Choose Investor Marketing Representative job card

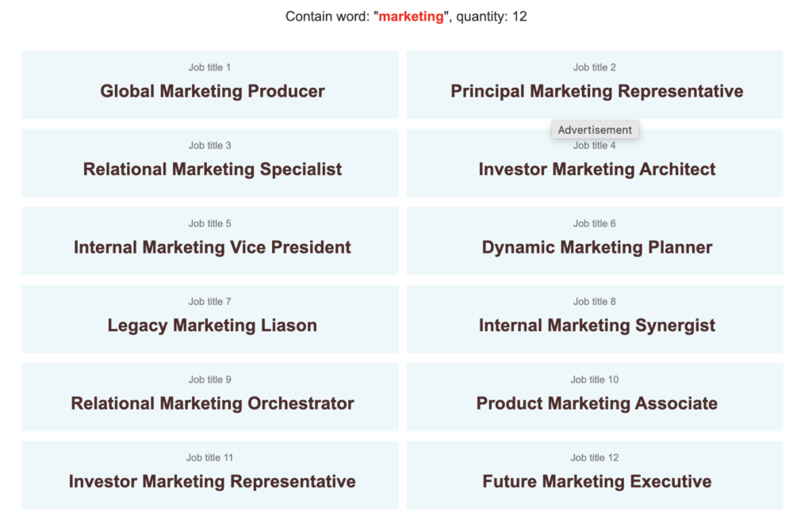(209, 475)
